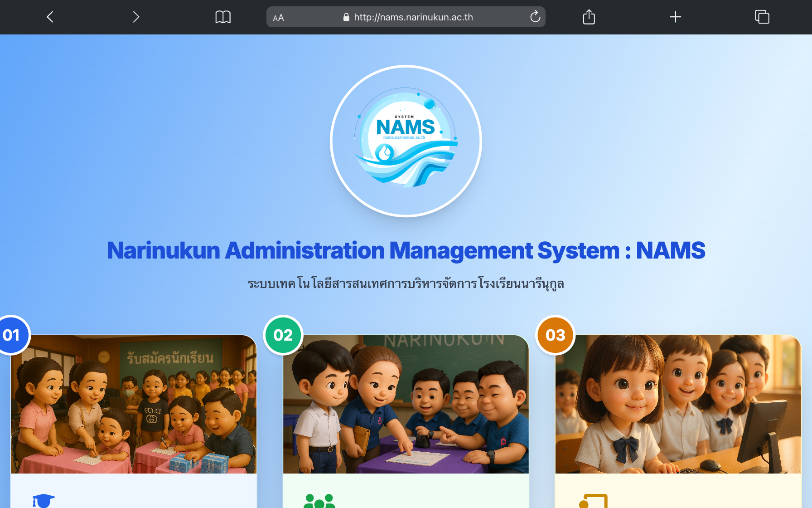The width and height of the screenshot is (812, 508).
Task: Open the students at computer illustration card
Action: (678, 405)
